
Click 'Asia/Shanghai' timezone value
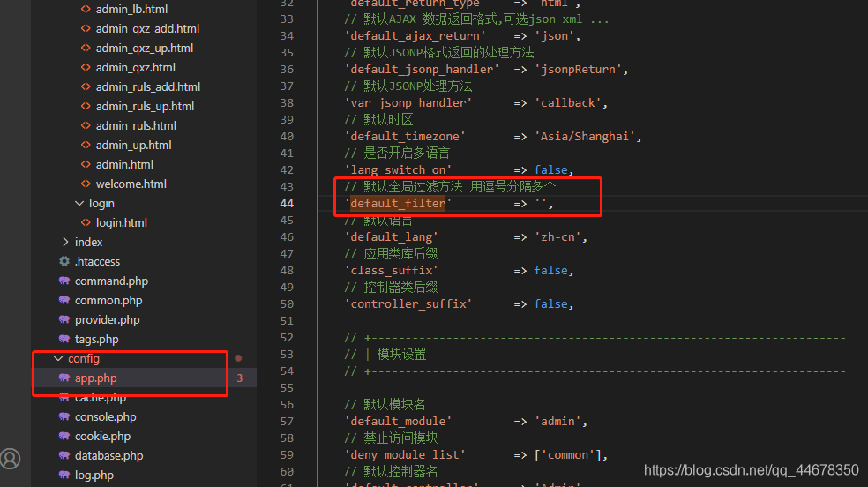click(x=585, y=136)
